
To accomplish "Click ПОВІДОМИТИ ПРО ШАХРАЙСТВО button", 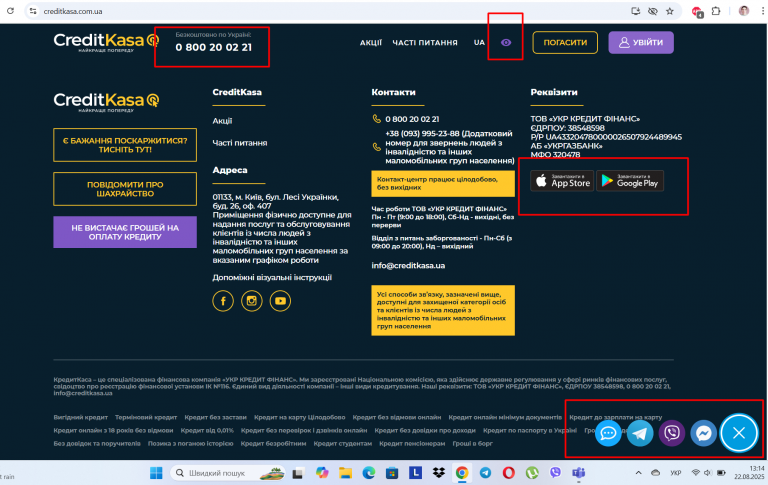I will [125, 189].
